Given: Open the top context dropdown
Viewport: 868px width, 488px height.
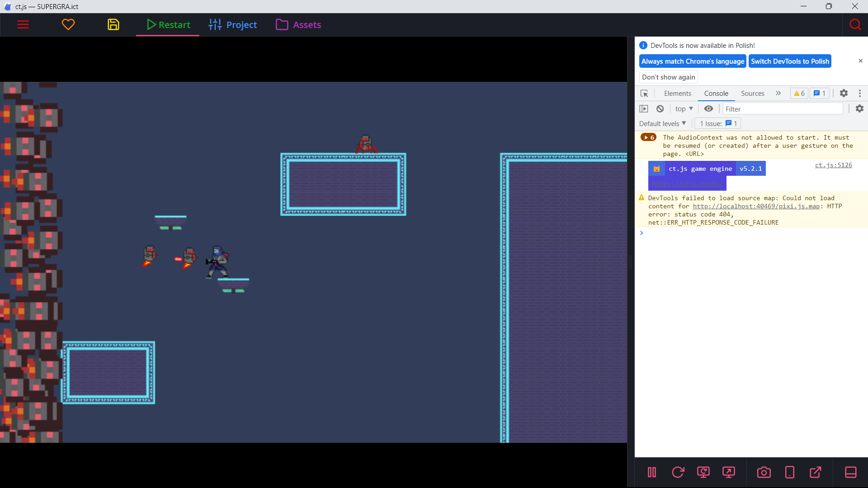Looking at the screenshot, I should [684, 109].
